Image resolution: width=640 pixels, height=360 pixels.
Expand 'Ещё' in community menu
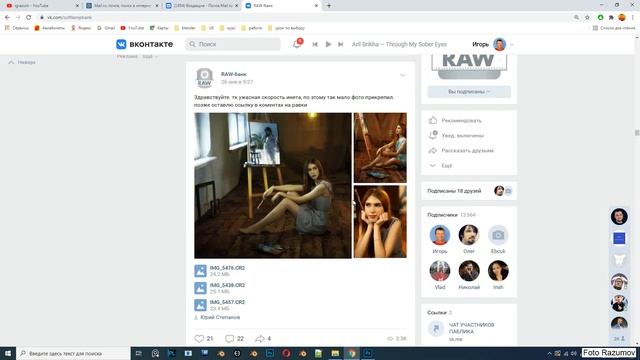click(x=447, y=166)
